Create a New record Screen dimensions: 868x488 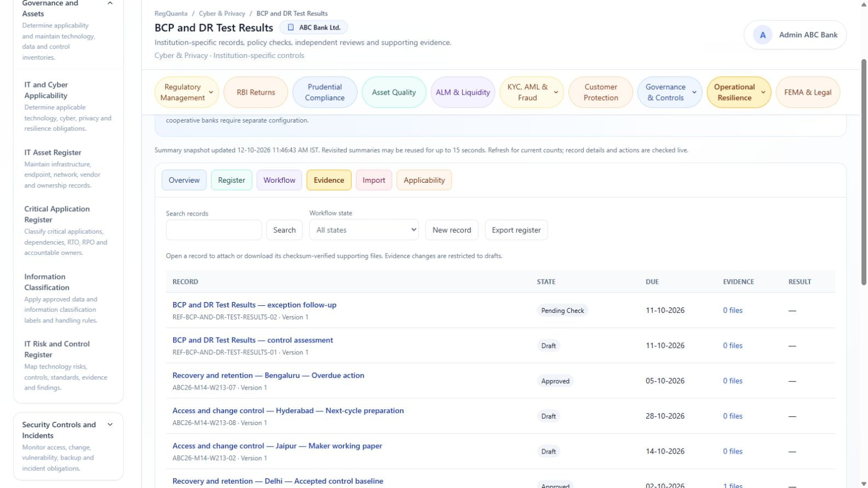tap(452, 230)
